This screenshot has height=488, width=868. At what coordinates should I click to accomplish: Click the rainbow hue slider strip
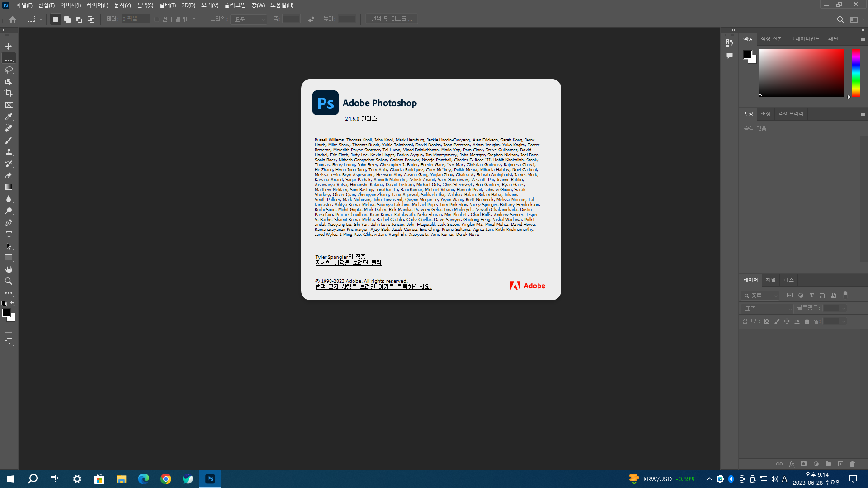pyautogui.click(x=856, y=72)
